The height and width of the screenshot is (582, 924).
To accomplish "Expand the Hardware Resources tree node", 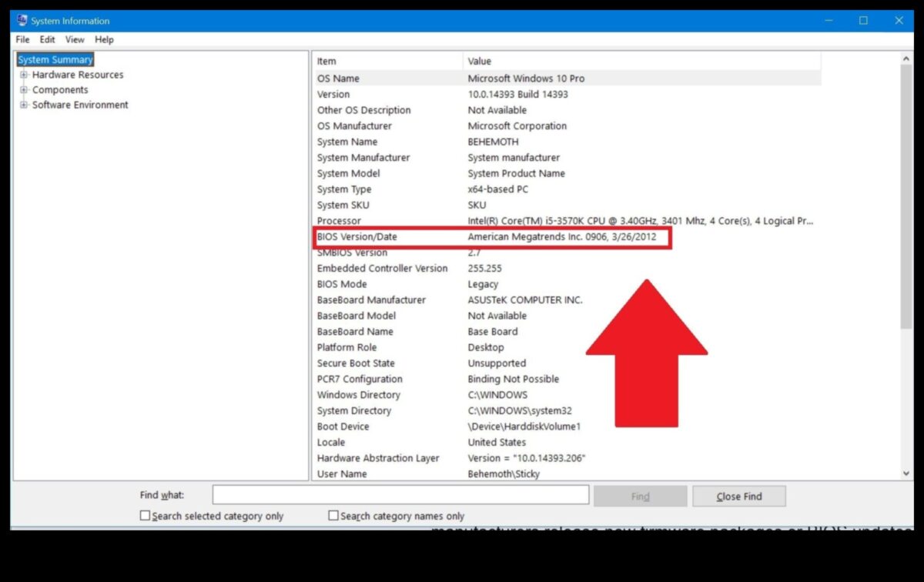I will click(24, 75).
